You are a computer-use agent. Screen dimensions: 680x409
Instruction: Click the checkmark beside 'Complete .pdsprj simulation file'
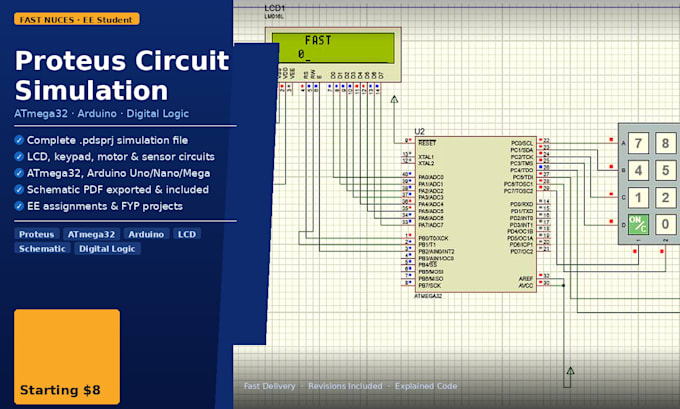19,140
